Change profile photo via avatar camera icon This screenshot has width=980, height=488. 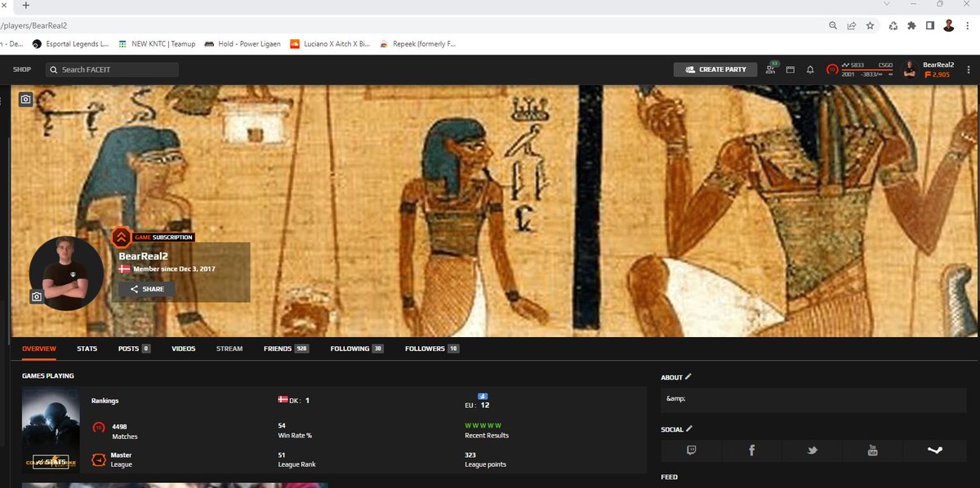(x=37, y=297)
